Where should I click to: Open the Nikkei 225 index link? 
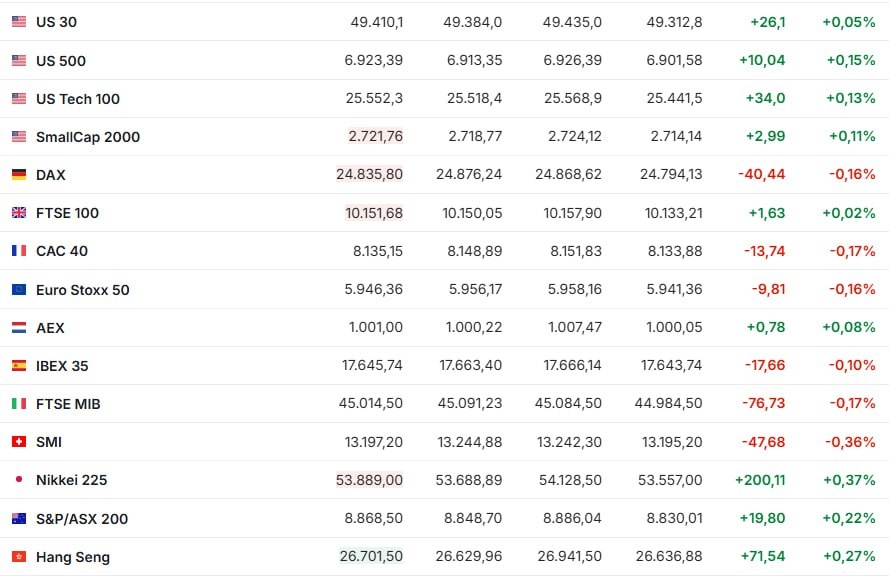pos(71,480)
